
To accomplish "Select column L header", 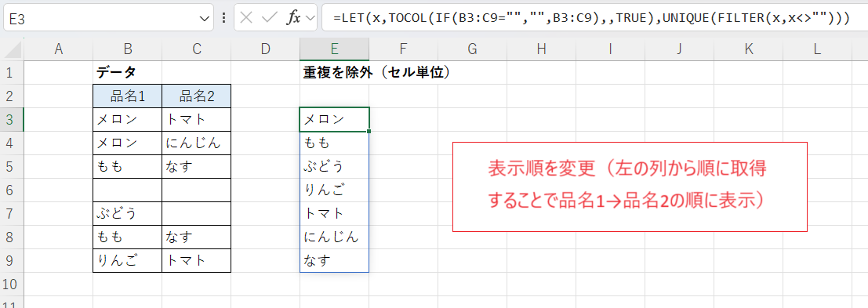I will coord(818,50).
